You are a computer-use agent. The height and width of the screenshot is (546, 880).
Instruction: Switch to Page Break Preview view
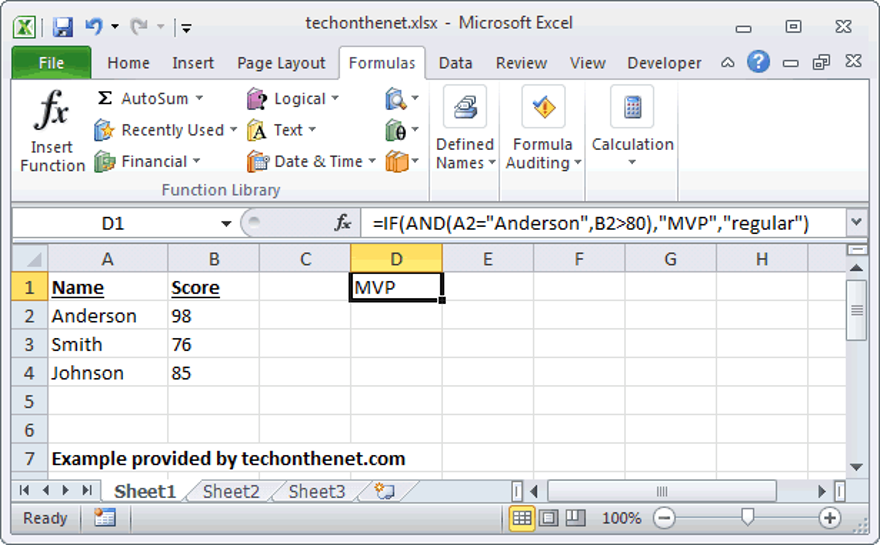pos(574,518)
